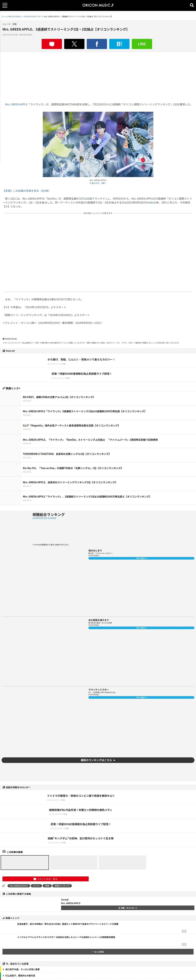This screenshot has height=980, width=196.
Task: Click 海のはじまり program title
Action: (95, 550)
